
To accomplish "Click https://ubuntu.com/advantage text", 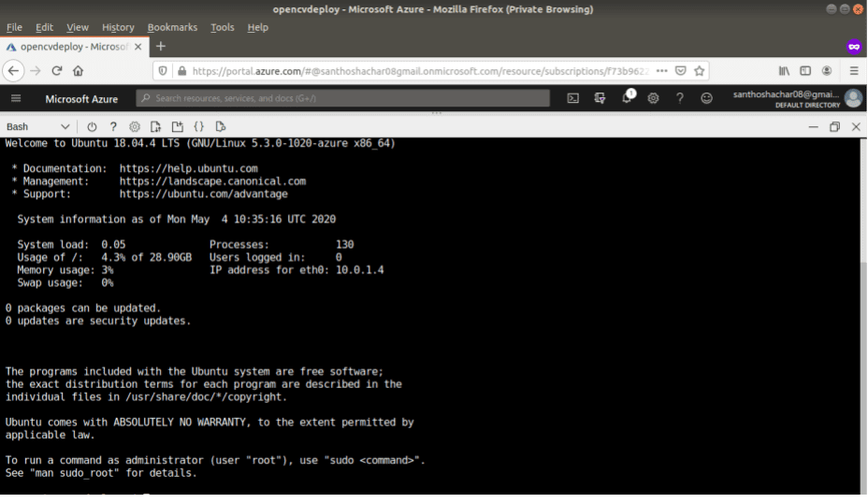I will click(x=203, y=194).
